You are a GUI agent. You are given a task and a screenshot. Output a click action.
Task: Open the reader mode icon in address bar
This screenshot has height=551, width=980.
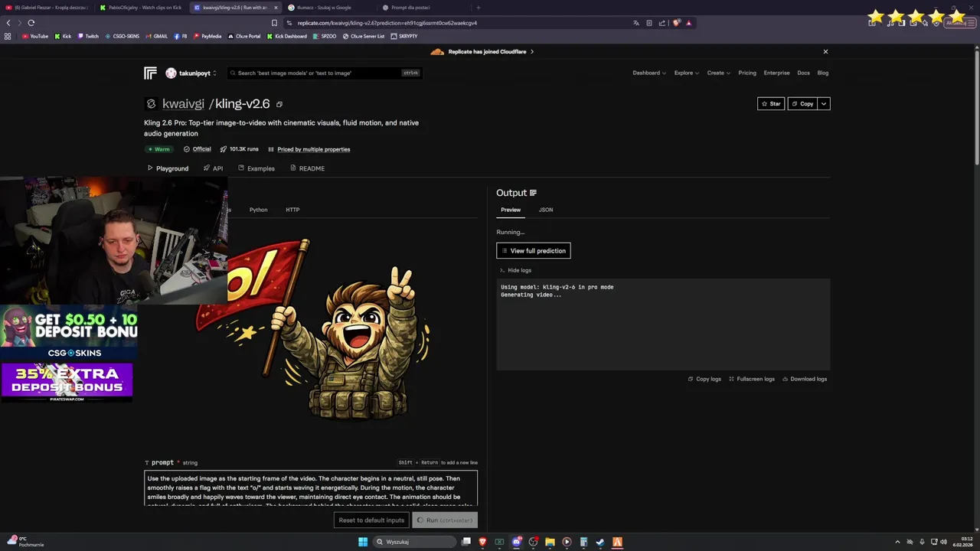[649, 23]
